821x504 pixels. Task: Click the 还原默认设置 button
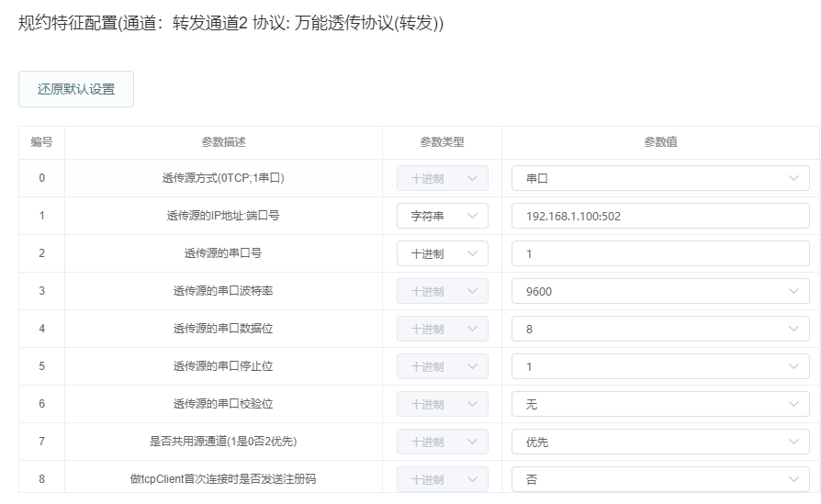pyautogui.click(x=76, y=89)
